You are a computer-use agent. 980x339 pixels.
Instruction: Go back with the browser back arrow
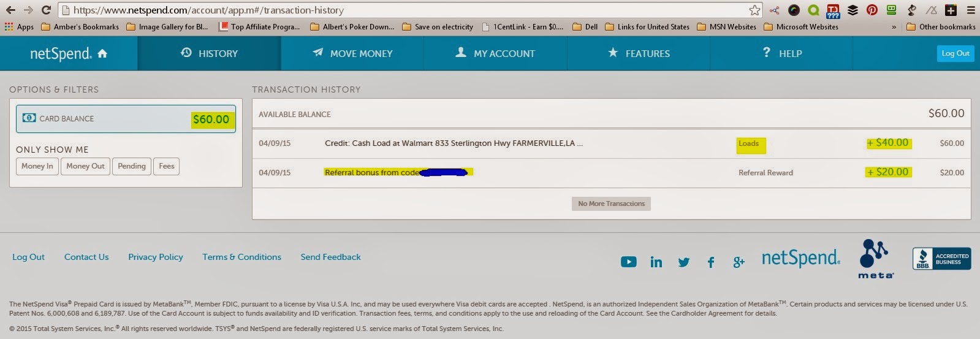(x=10, y=10)
